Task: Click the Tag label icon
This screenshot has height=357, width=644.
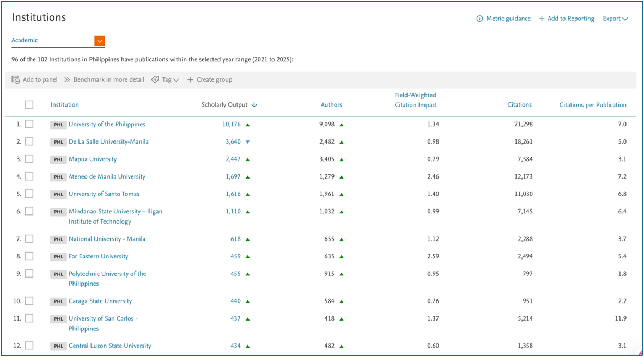Action: click(155, 79)
